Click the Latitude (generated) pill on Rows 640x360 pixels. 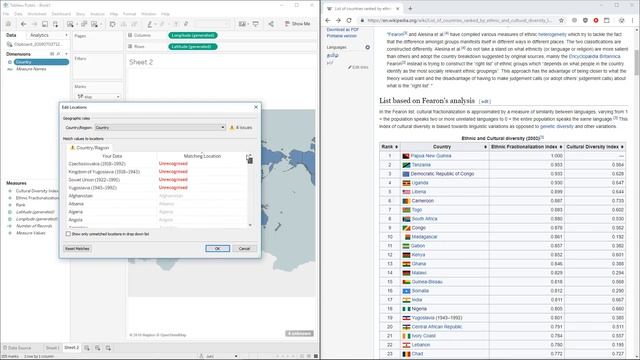point(193,47)
